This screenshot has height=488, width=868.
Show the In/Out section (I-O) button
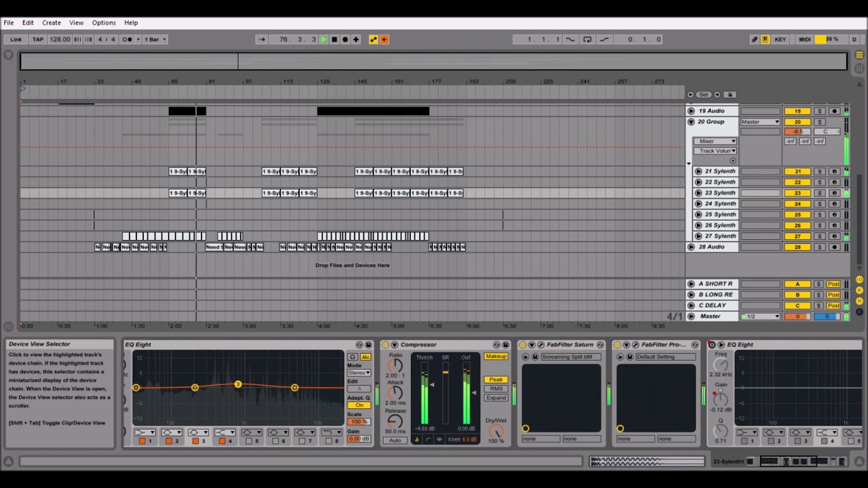[859, 280]
